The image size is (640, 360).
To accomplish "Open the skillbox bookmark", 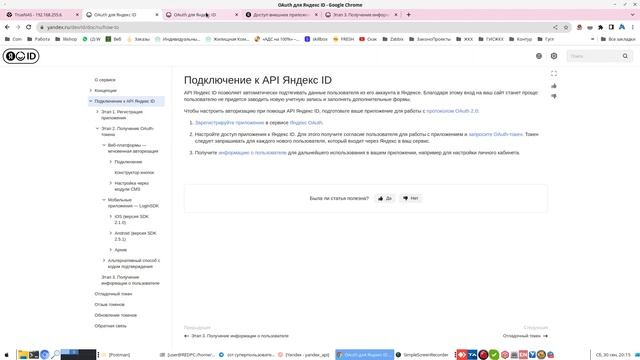I will point(316,39).
